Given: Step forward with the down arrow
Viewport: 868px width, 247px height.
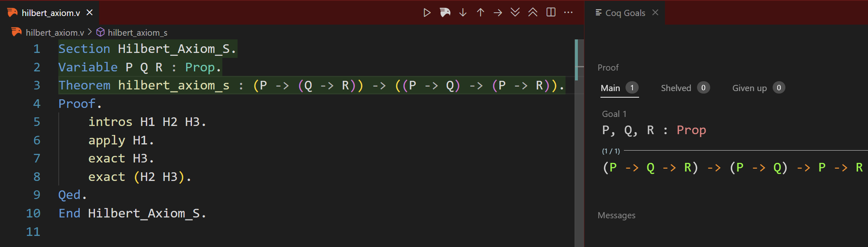Looking at the screenshot, I should click(x=463, y=13).
